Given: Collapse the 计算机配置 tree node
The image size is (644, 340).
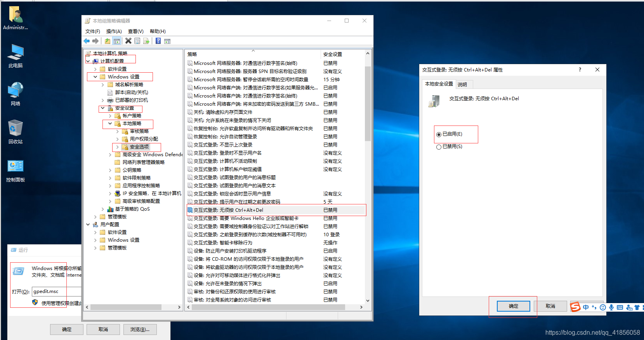Looking at the screenshot, I should coord(88,61).
